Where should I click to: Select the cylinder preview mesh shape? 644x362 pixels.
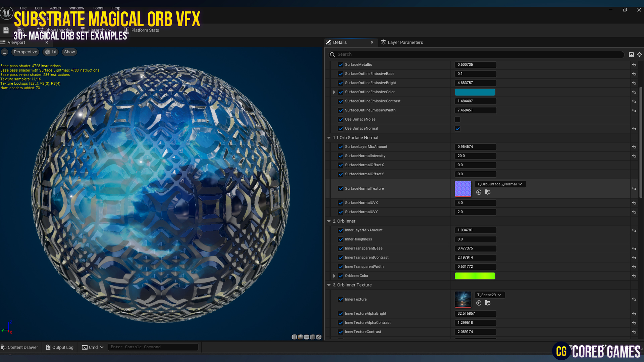[294, 337]
